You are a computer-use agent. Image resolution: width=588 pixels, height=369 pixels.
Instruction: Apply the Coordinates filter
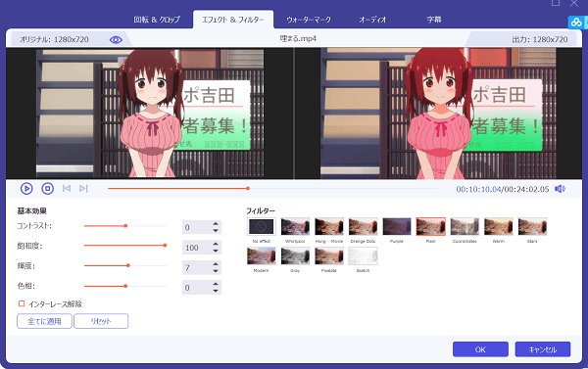tap(465, 227)
